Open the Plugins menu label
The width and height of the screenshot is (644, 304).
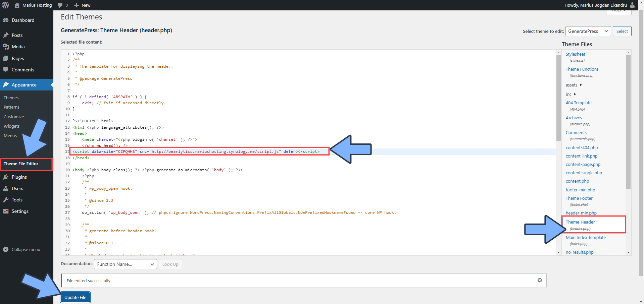coord(19,177)
